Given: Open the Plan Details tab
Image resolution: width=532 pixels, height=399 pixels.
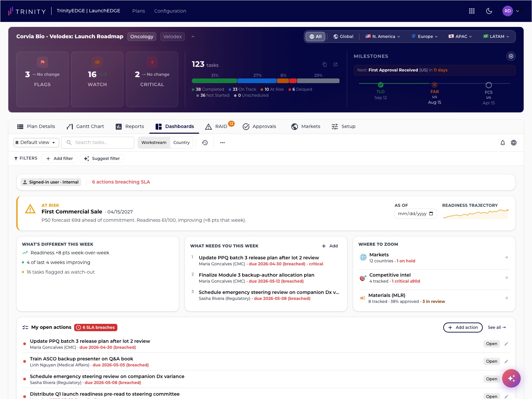Looking at the screenshot, I should pyautogui.click(x=36, y=126).
